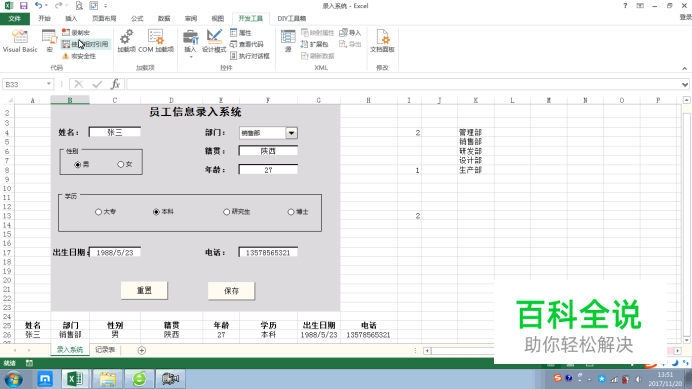Open XML Expansion Packs (扩展包)
The height and width of the screenshot is (389, 692).
pos(315,44)
